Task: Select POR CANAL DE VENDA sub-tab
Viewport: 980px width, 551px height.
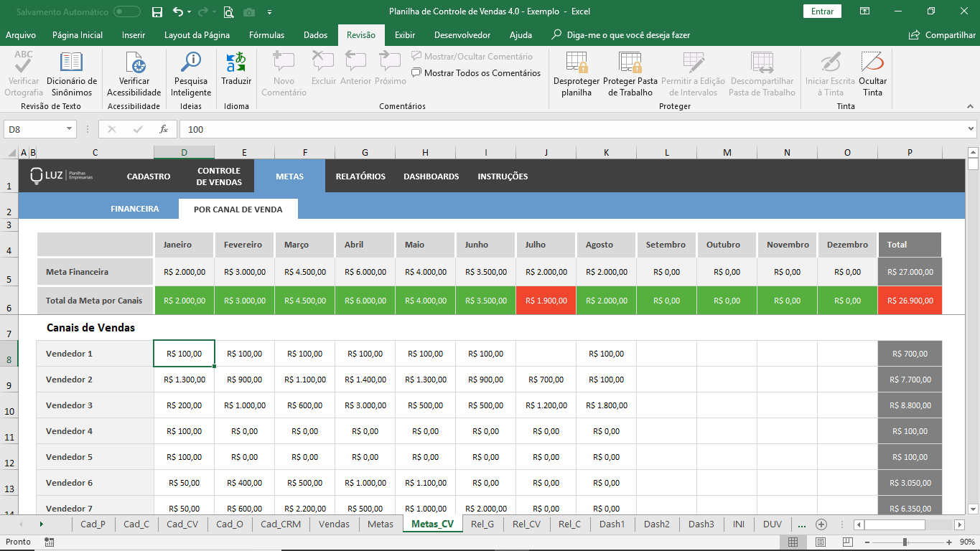Action: coord(238,209)
